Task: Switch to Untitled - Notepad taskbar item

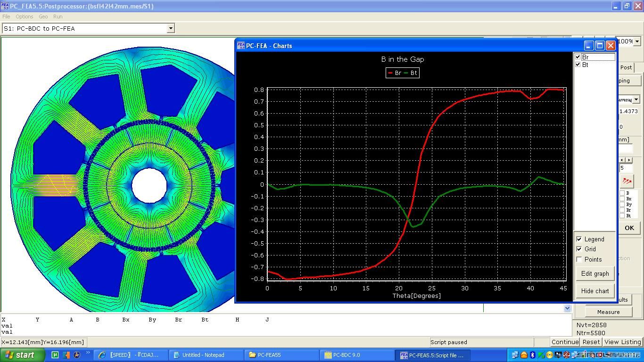Action: coord(206,355)
